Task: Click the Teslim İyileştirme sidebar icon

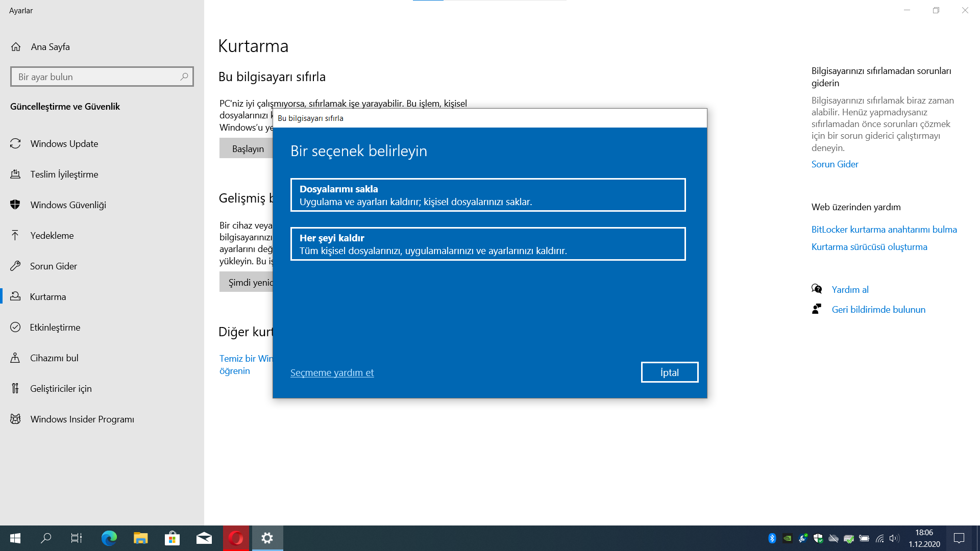Action: click(x=15, y=174)
